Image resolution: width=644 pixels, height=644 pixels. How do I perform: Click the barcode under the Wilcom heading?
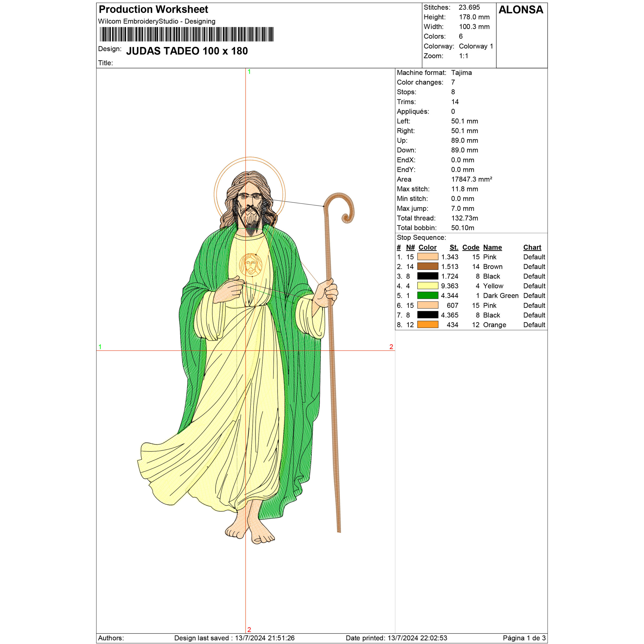[187, 34]
